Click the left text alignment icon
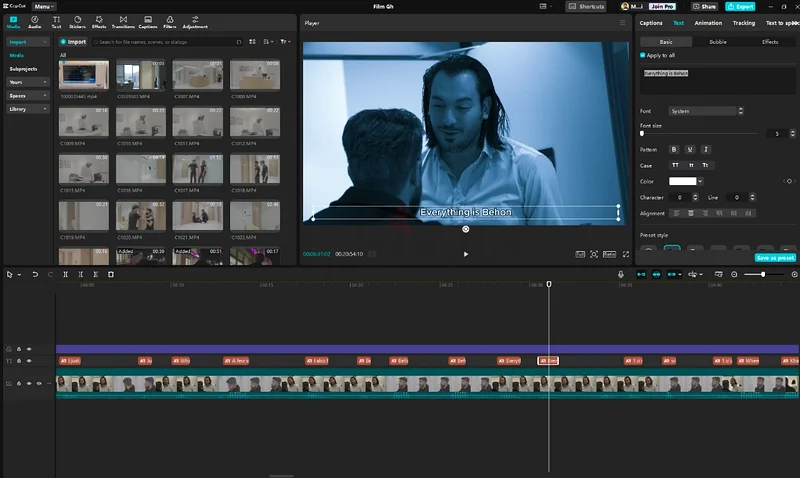 (x=677, y=213)
